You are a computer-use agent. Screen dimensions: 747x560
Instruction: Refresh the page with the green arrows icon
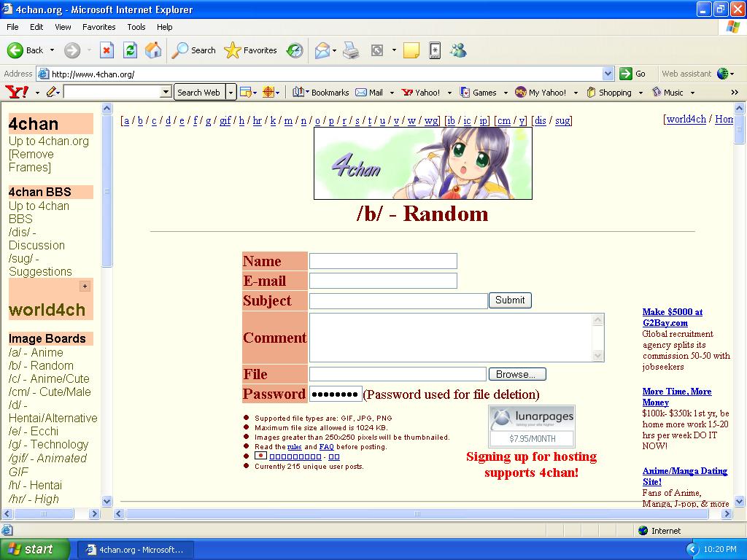130,50
